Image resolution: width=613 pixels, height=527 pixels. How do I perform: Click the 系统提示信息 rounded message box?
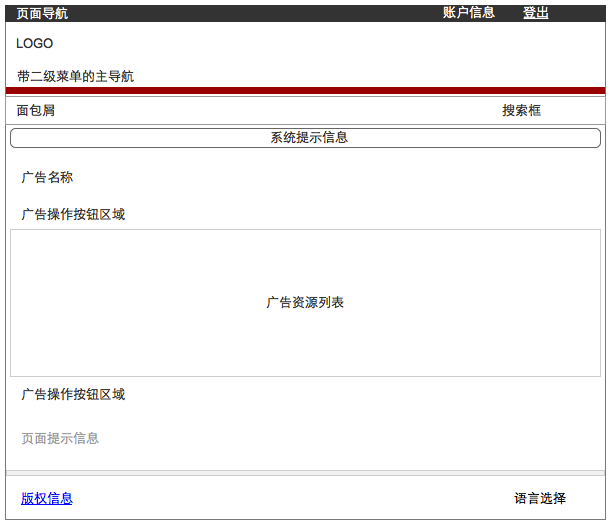click(x=305, y=138)
